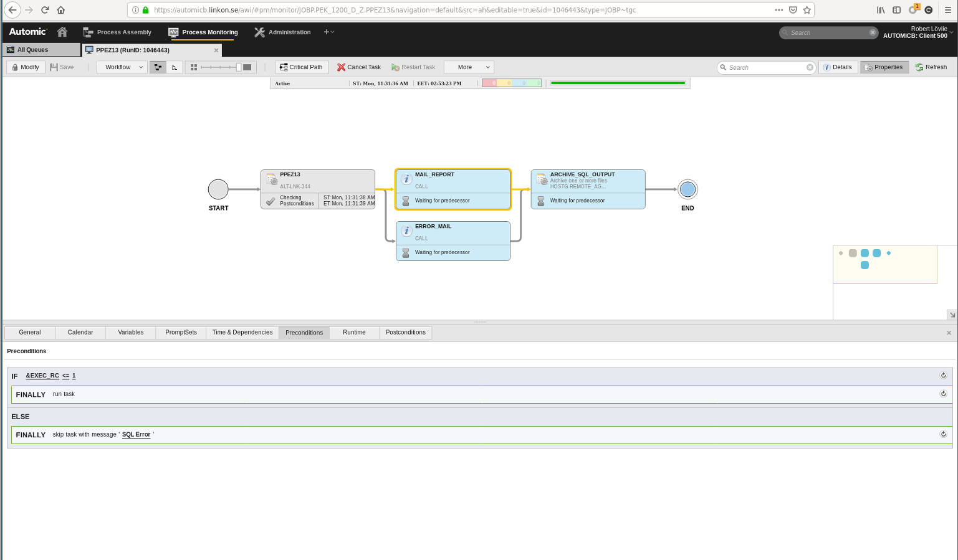Clear the global header search box
Screen dimensions: 958x560
(x=873, y=32)
